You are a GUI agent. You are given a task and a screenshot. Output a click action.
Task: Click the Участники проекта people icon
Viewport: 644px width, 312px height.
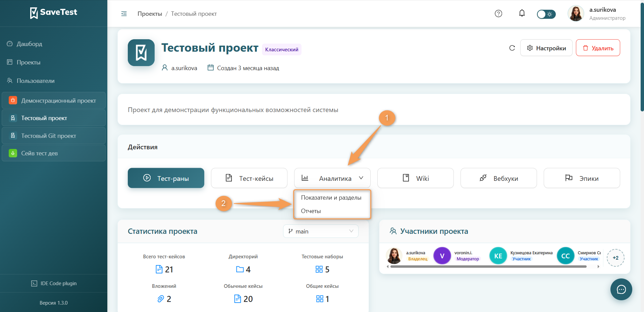click(x=393, y=231)
